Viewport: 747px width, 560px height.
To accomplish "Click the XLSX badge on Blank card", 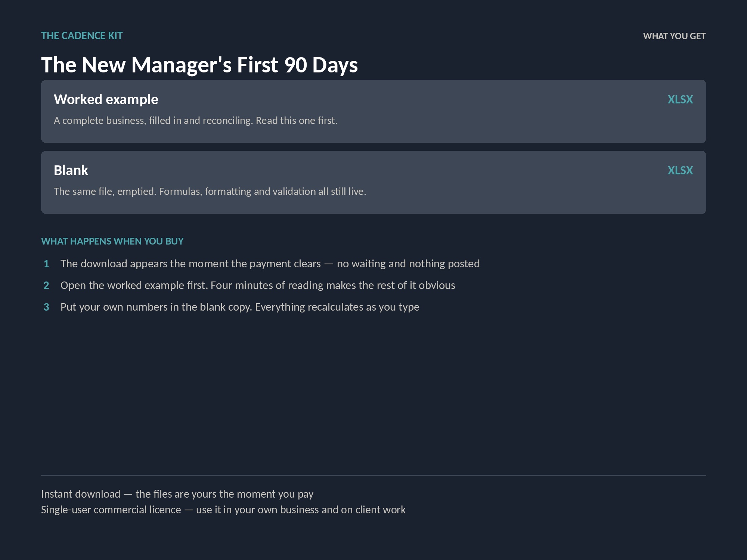I will 680,171.
